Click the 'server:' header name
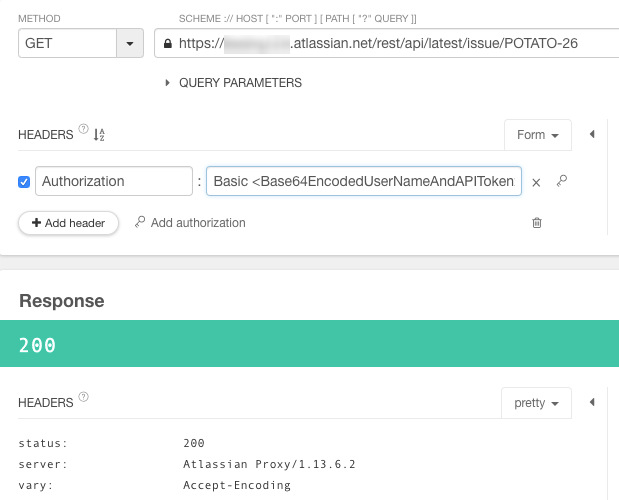 coord(43,464)
